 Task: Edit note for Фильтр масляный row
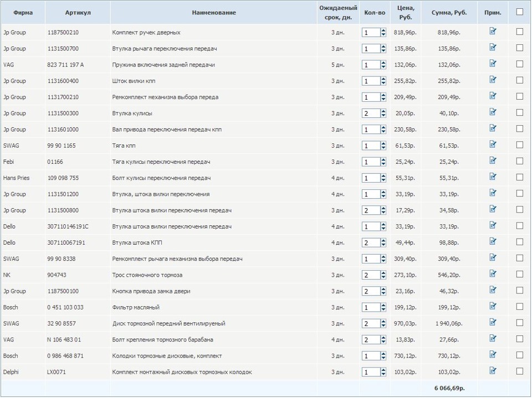pyautogui.click(x=493, y=306)
